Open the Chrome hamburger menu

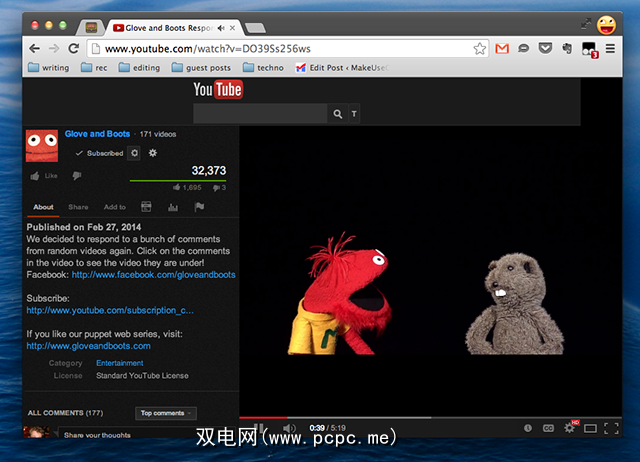point(610,49)
